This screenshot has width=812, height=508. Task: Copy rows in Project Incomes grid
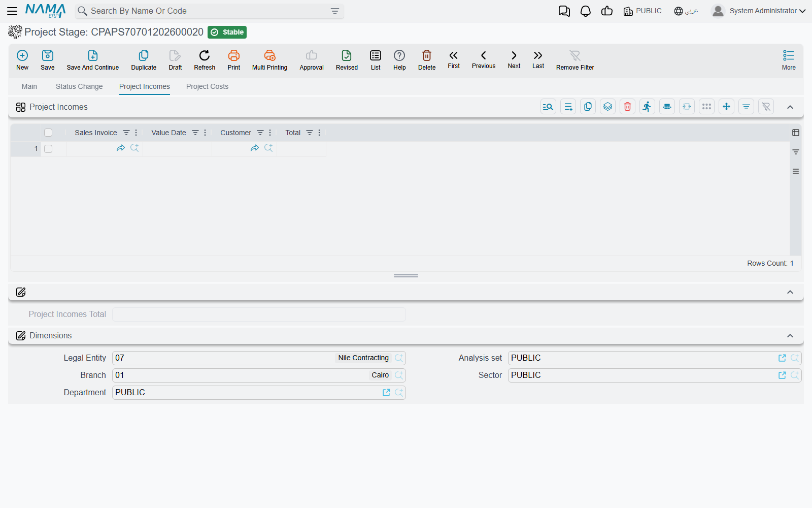tap(588, 107)
